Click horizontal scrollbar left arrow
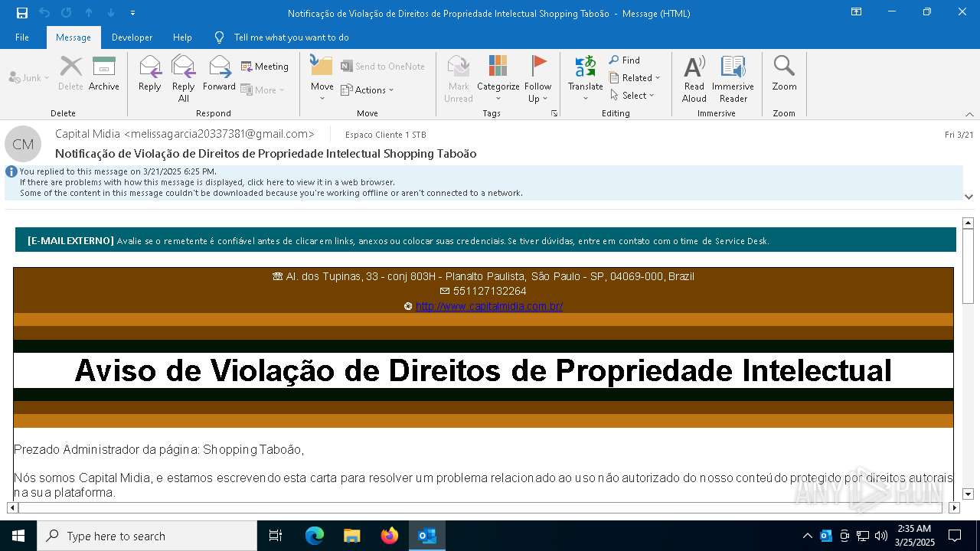The height and width of the screenshot is (551, 980). point(12,507)
